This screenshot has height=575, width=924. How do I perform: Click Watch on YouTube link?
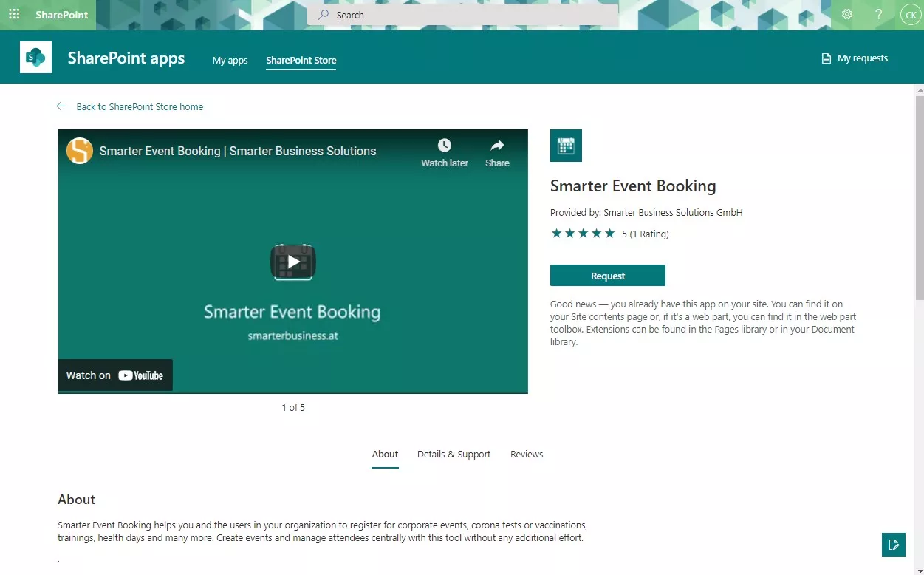tap(115, 375)
